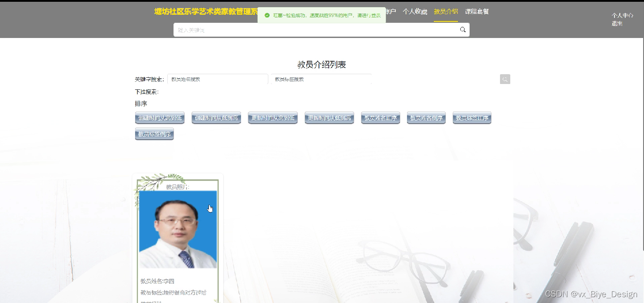Image resolution: width=644 pixels, height=303 pixels.
Task: Click the 教员介绍列表 heading
Action: (322, 65)
